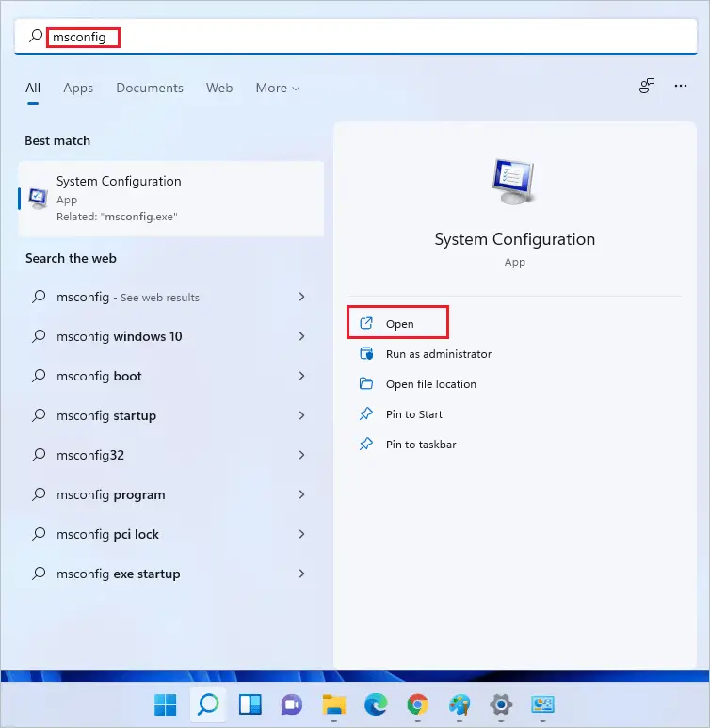This screenshot has height=728, width=710.
Task: Switch to the All tab
Action: click(x=33, y=88)
